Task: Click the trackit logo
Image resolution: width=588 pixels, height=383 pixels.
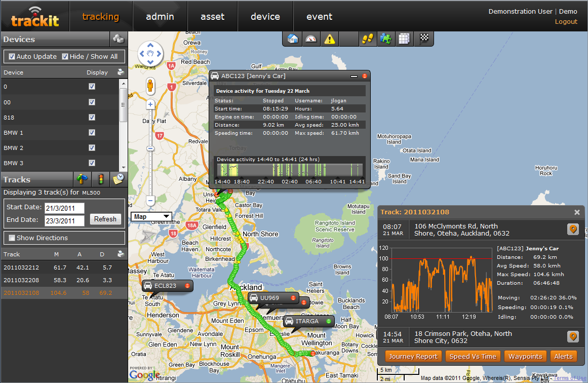Action: tap(35, 17)
